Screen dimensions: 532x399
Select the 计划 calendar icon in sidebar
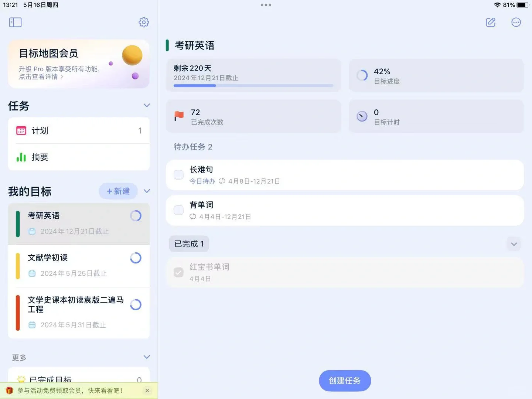click(x=21, y=130)
